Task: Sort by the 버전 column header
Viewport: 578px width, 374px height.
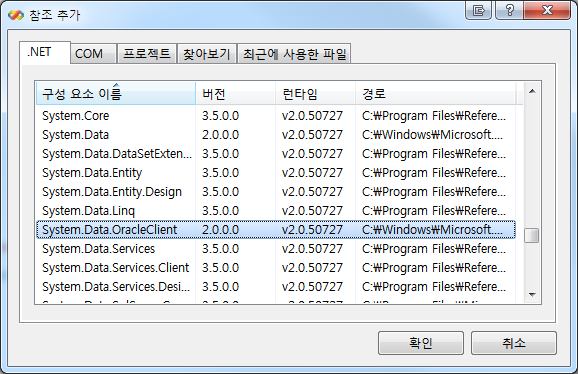Action: pos(235,94)
